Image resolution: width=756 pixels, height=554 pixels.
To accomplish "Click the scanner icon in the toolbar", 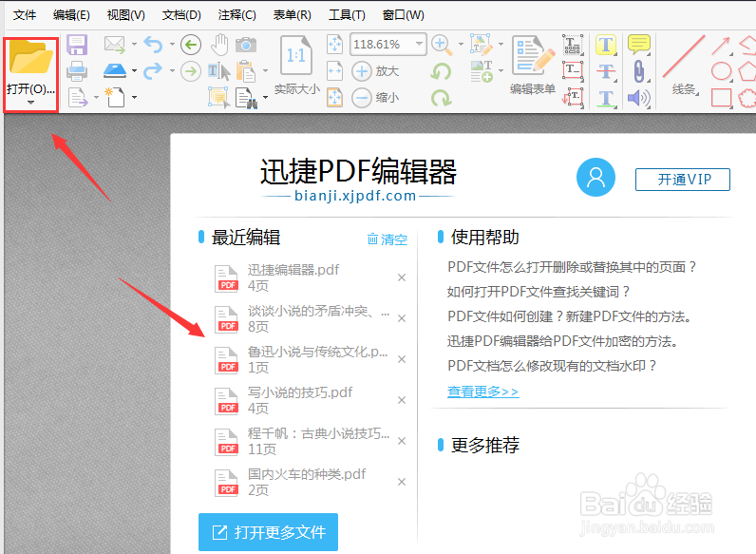I will [115, 71].
